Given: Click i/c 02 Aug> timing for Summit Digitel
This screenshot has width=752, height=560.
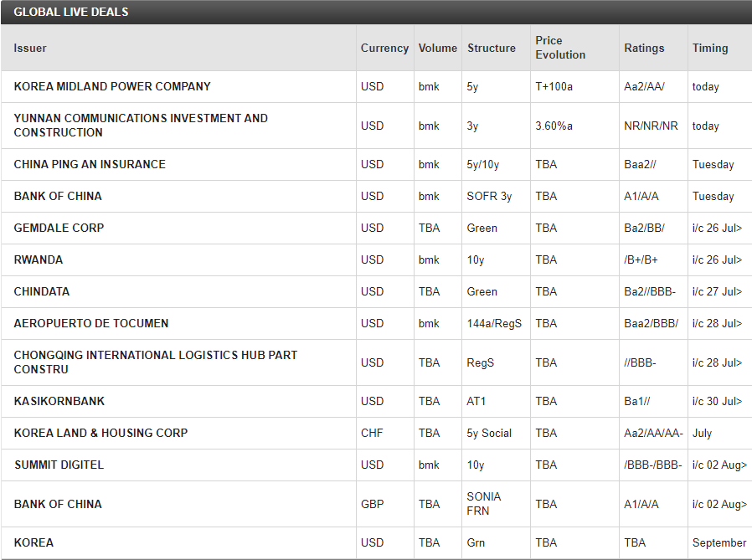Looking at the screenshot, I should tap(719, 465).
